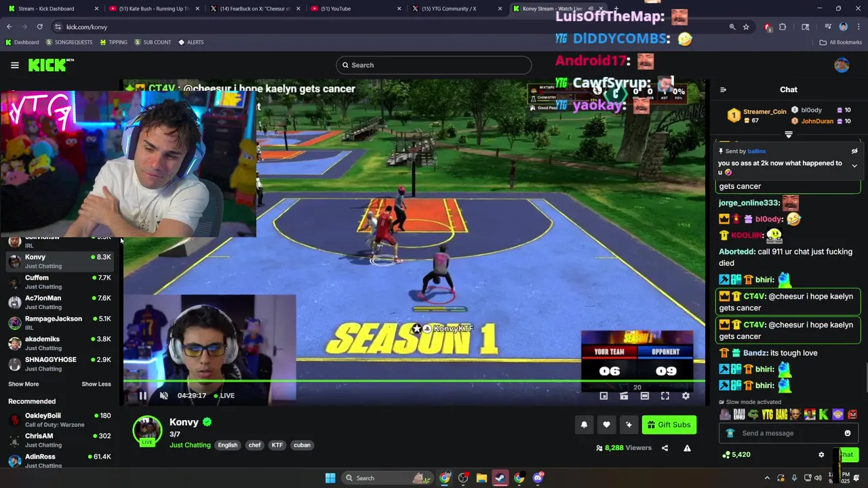The width and height of the screenshot is (868, 488).
Task: Open ALERTS bookmark
Action: (191, 42)
